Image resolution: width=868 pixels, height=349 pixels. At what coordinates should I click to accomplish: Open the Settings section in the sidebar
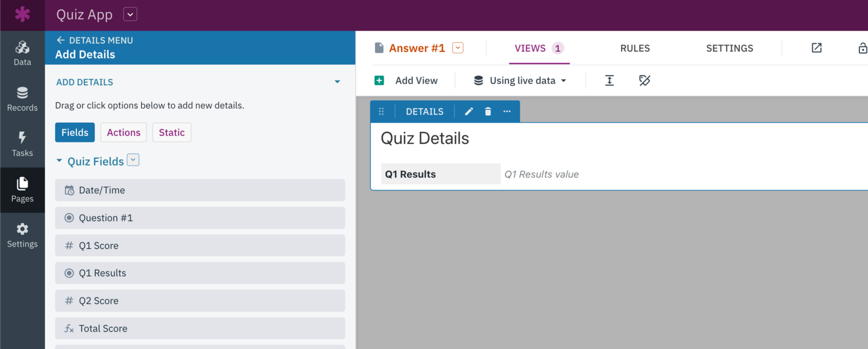click(22, 234)
